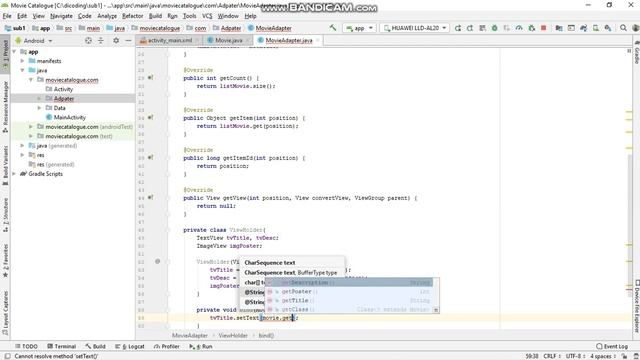Open the Logcat tool window
The width and height of the screenshot is (640, 360).
click(x=130, y=346)
